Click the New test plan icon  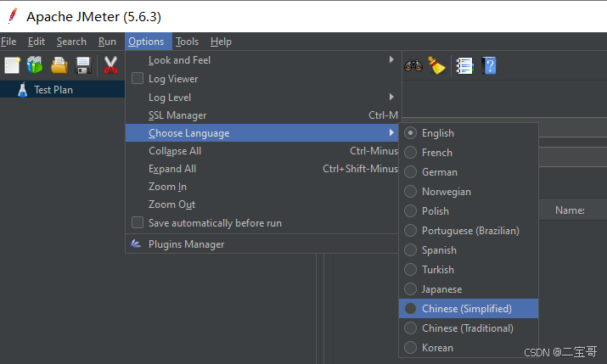pos(13,65)
